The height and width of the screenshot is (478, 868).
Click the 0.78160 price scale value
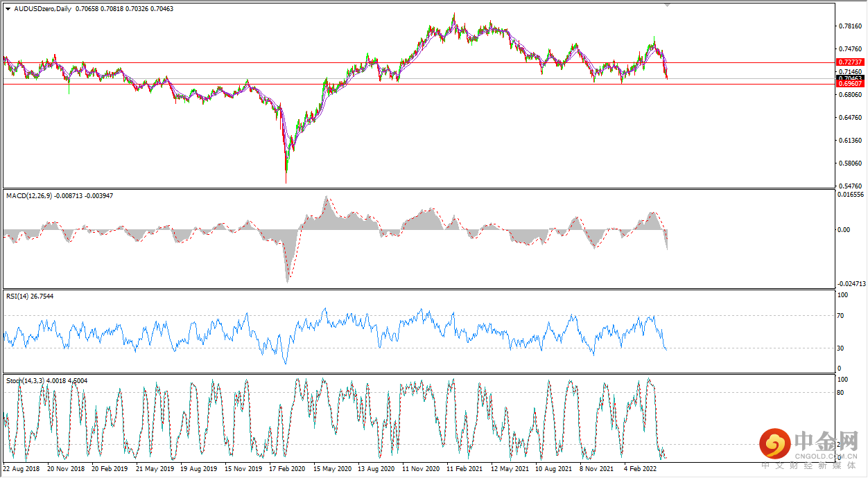(x=850, y=26)
